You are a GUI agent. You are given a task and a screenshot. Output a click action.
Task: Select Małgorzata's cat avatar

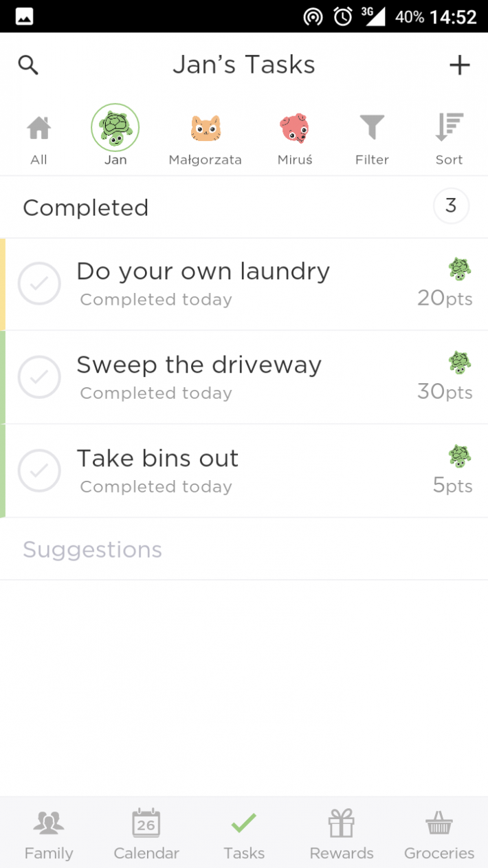point(205,128)
